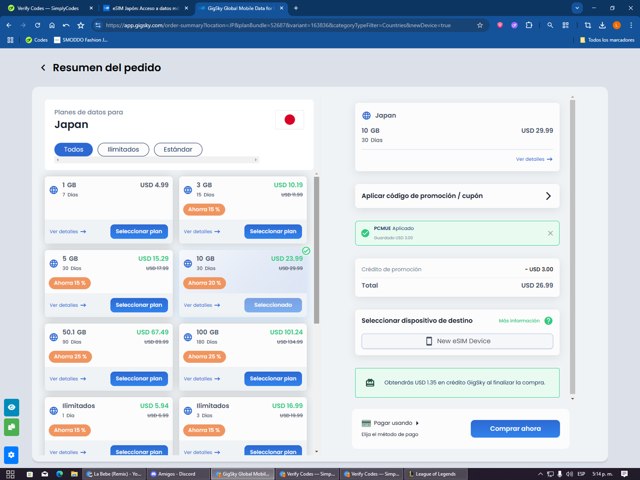This screenshot has height=480, width=640.
Task: Open the browser extensions puzzle icon
Action: coord(529,25)
